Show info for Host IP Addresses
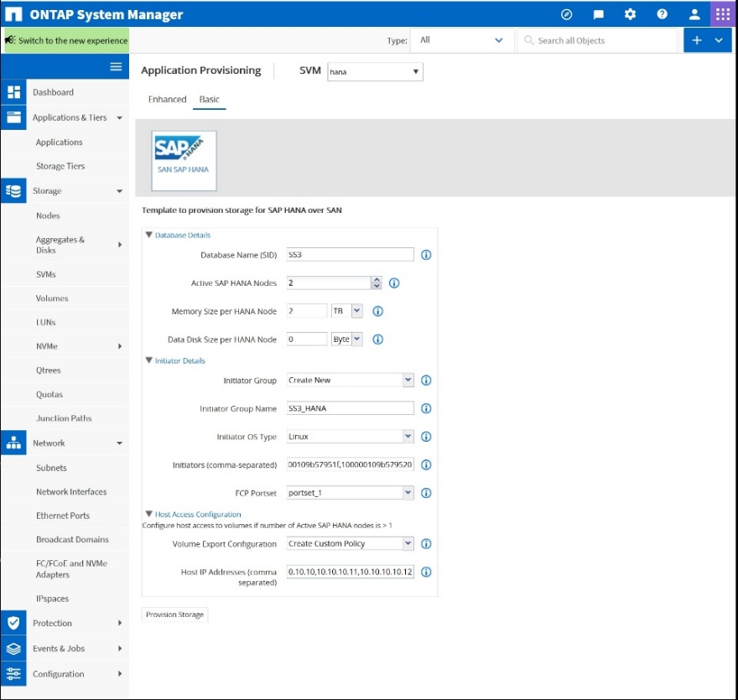The image size is (738, 700). pyautogui.click(x=426, y=572)
